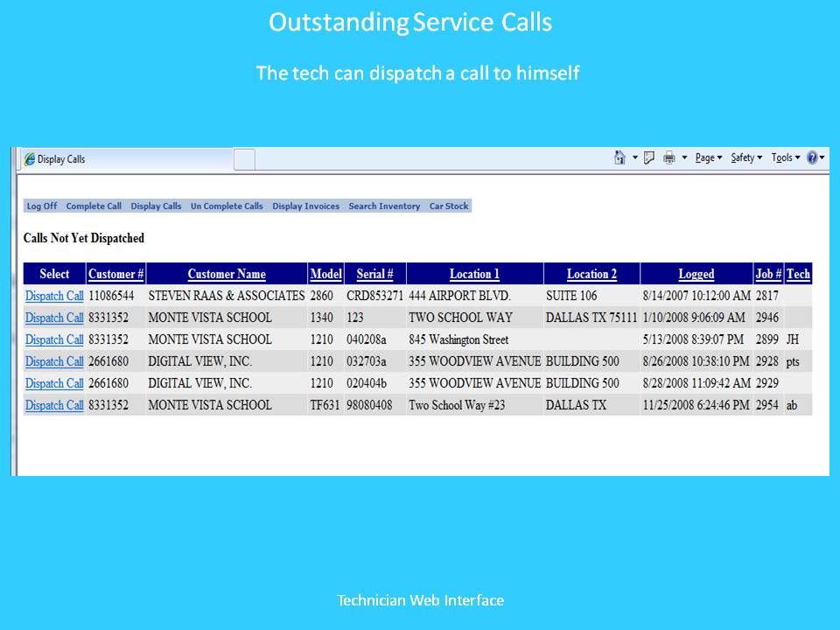840x630 pixels.
Task: Sort by Job # column header
Action: click(768, 274)
